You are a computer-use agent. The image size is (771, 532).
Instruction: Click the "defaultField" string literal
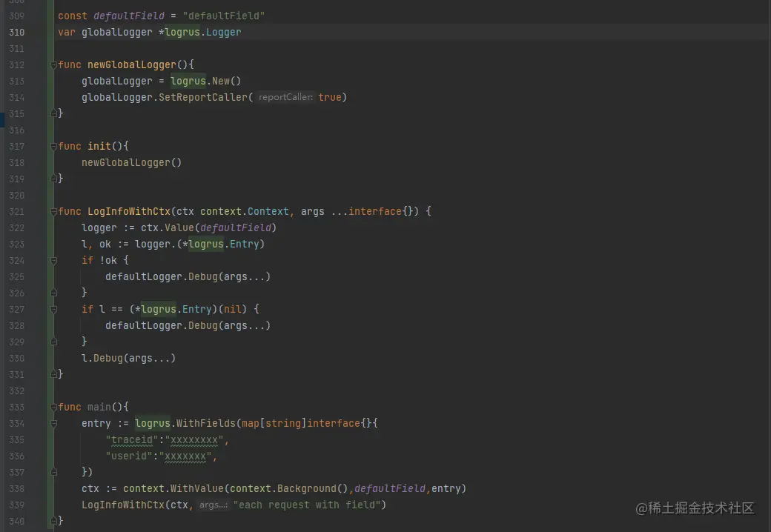[224, 16]
